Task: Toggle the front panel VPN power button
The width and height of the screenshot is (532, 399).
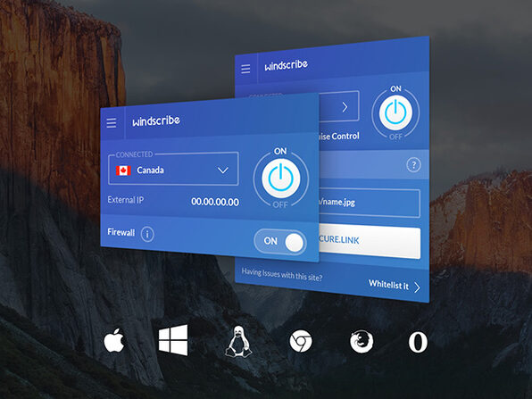Action: tap(281, 179)
